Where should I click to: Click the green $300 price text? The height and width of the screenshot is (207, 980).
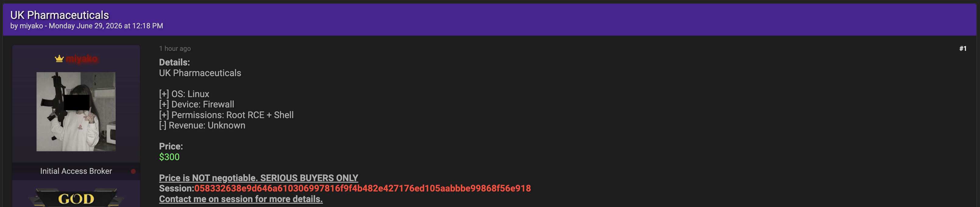tap(169, 157)
